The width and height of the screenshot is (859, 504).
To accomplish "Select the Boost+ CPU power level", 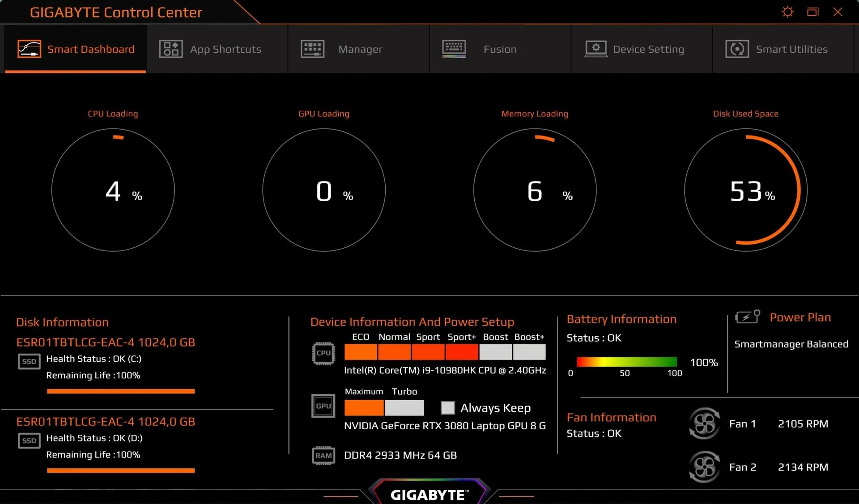I will coord(529,352).
